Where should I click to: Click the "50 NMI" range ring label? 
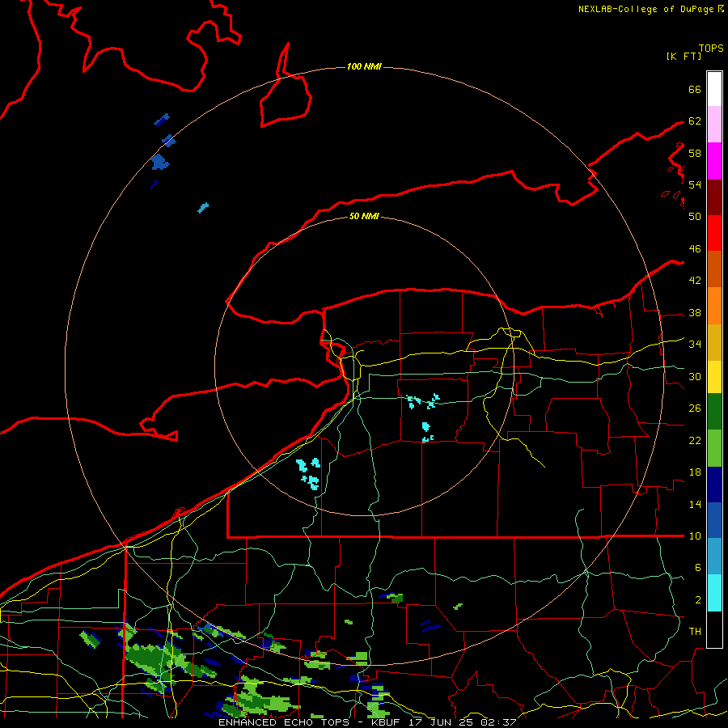point(364,216)
